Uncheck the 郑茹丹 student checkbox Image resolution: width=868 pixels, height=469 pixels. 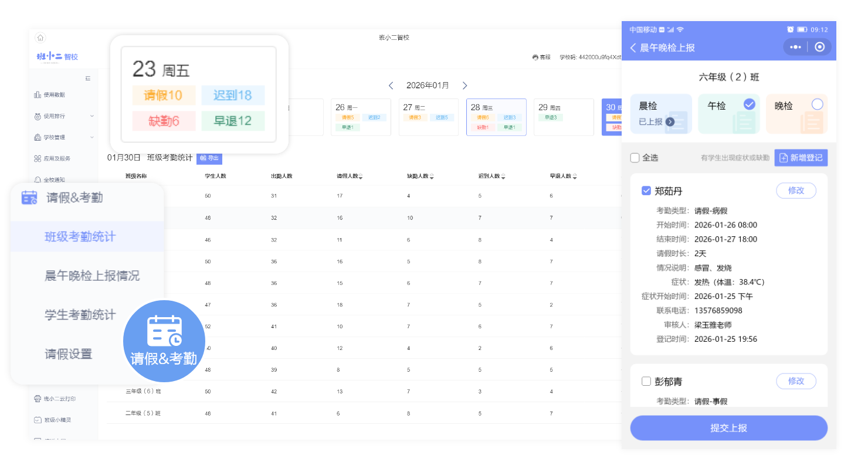point(646,191)
